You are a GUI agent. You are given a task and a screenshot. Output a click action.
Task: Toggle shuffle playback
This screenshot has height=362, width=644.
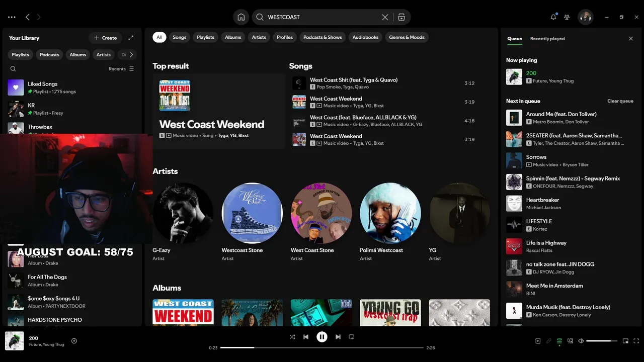(x=292, y=337)
